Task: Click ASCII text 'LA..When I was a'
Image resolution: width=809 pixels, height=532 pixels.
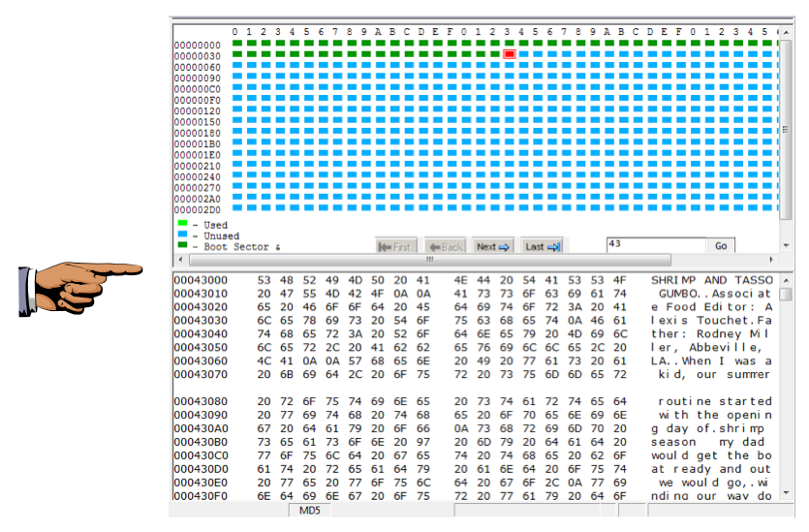Action: [711, 360]
